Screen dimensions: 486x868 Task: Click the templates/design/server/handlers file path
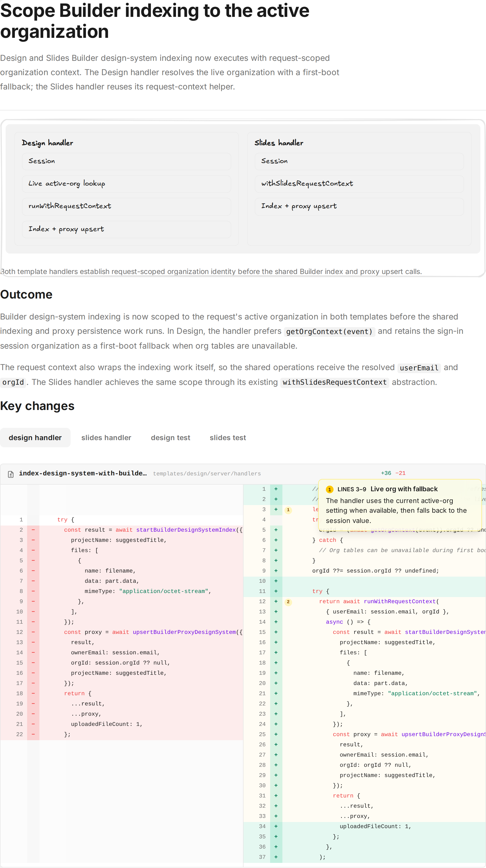point(207,474)
